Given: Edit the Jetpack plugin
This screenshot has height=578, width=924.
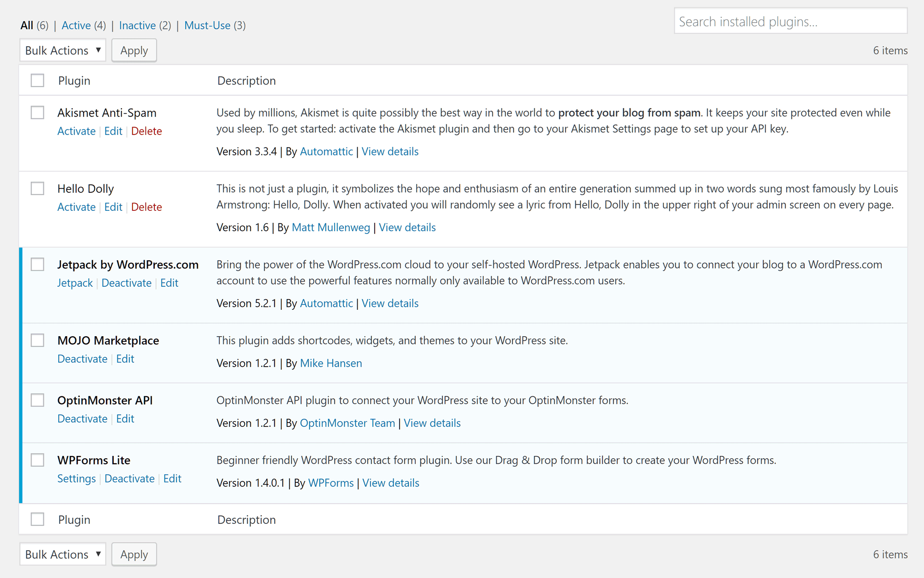Looking at the screenshot, I should (169, 283).
